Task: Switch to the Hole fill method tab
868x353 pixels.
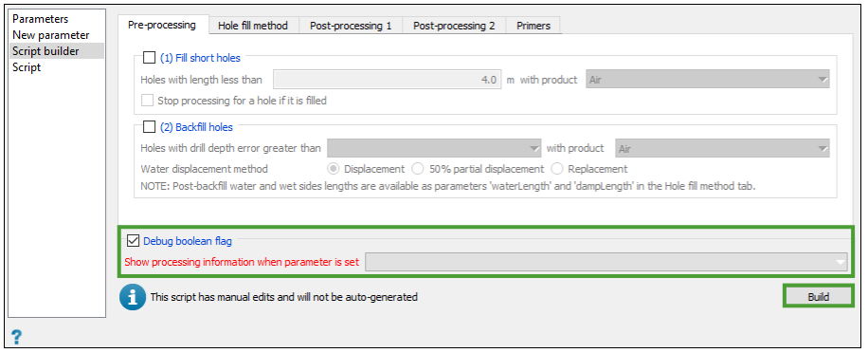Action: 253,26
